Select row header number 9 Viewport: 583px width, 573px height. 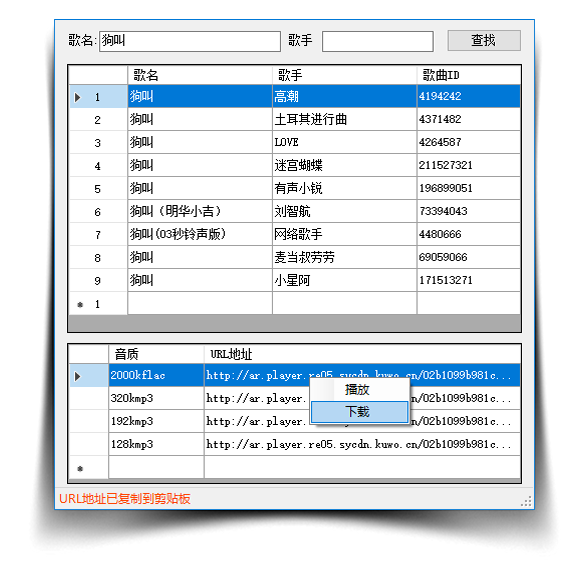click(98, 280)
